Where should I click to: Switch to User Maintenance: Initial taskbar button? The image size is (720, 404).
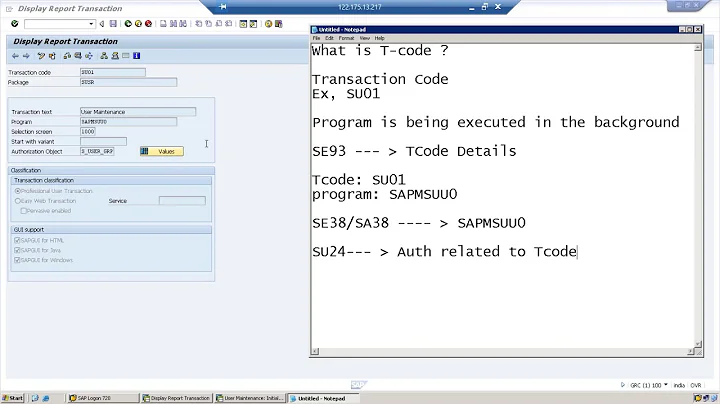point(251,398)
